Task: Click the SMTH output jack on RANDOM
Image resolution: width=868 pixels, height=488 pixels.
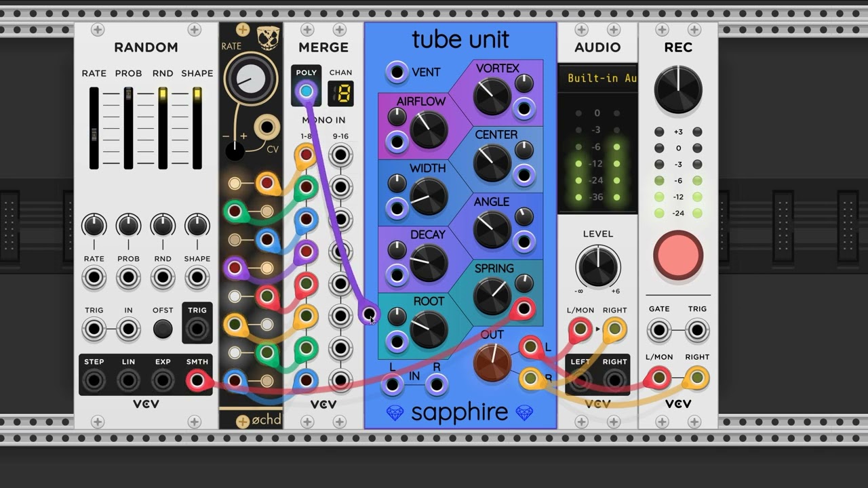Action: coord(197,381)
